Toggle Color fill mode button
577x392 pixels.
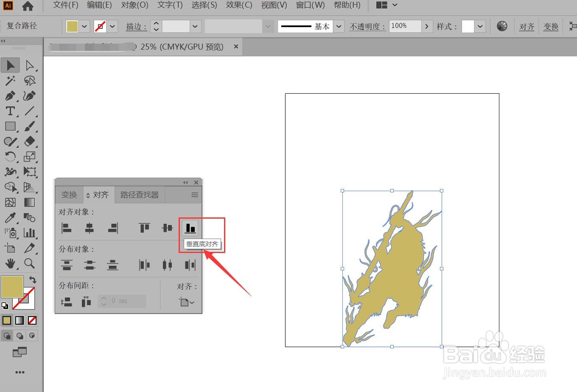pos(7,321)
